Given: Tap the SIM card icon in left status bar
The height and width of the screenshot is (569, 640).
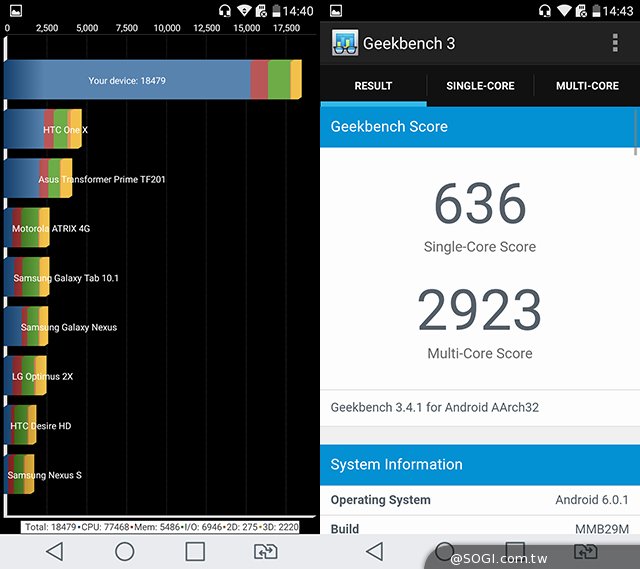Looking at the screenshot, I should tap(261, 11).
